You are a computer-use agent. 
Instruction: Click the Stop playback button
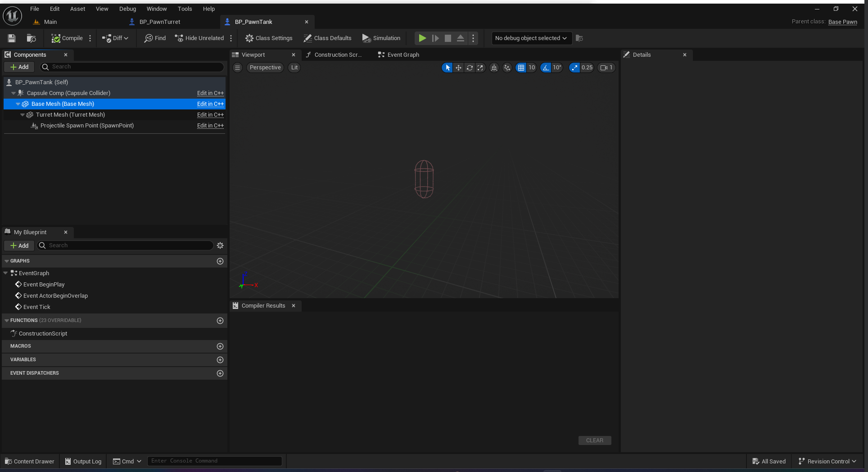448,38
